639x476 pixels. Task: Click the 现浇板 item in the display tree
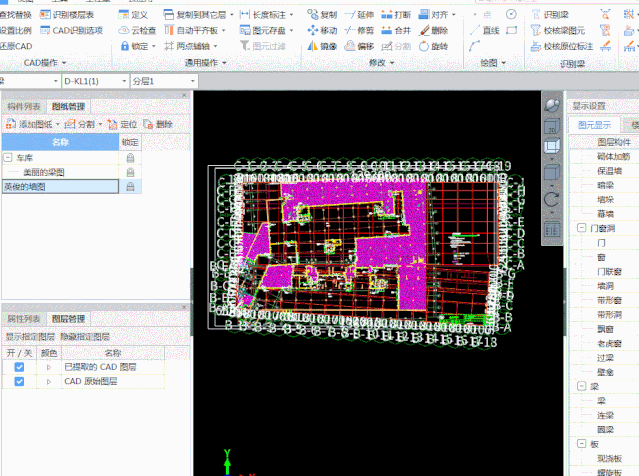[x=609, y=458]
